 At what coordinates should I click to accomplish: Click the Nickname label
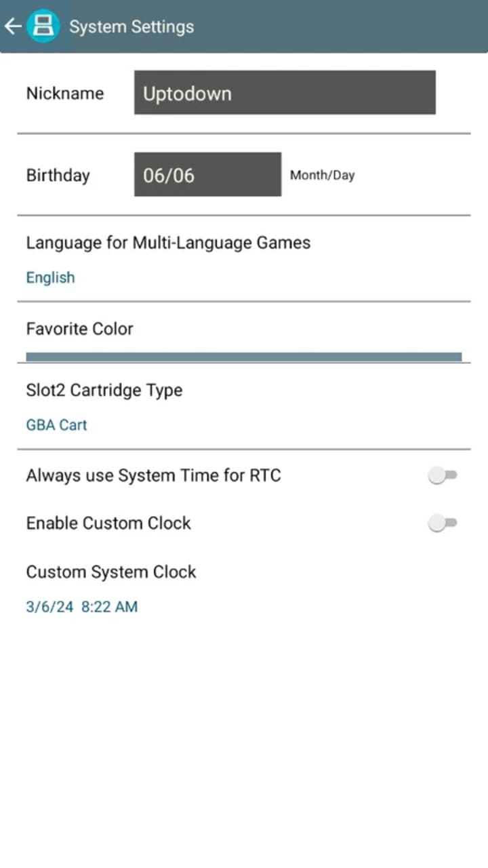(x=65, y=93)
